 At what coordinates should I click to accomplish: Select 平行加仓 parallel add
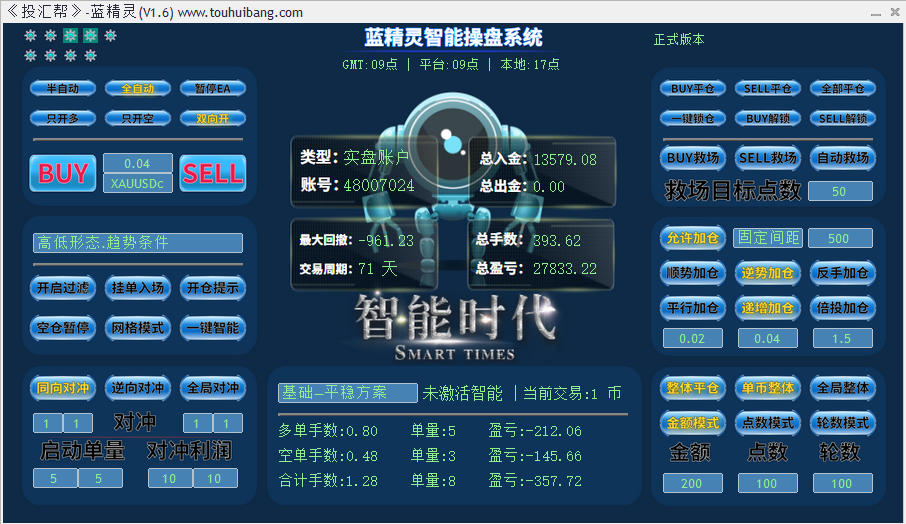click(x=692, y=308)
